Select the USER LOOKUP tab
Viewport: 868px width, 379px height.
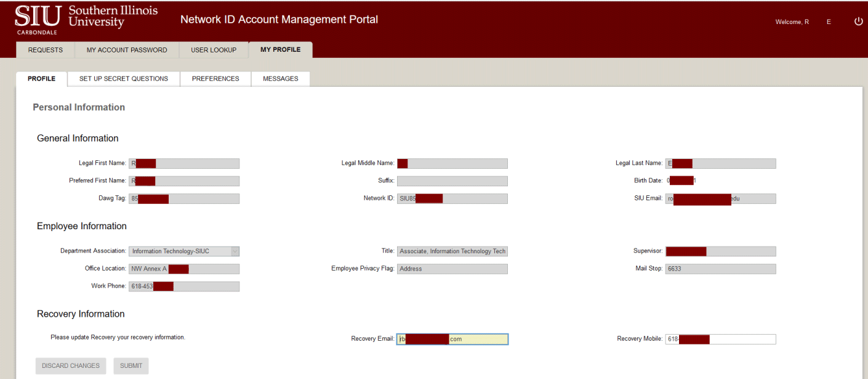[214, 50]
